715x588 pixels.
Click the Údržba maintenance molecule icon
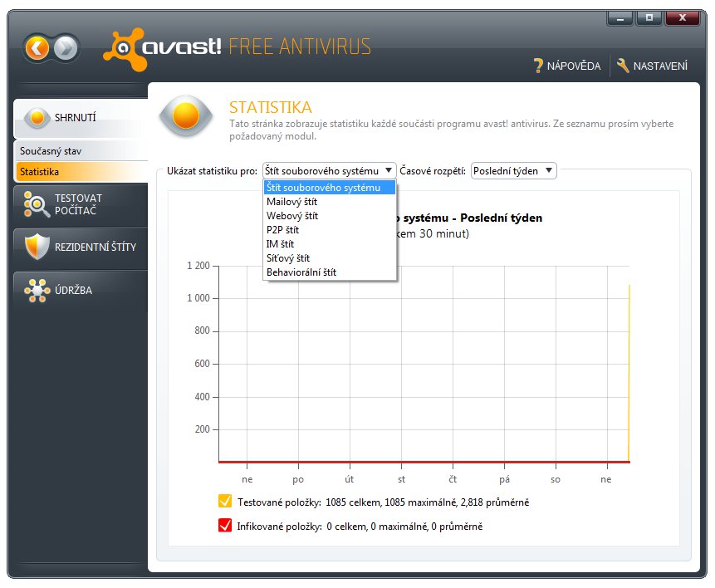[37, 290]
